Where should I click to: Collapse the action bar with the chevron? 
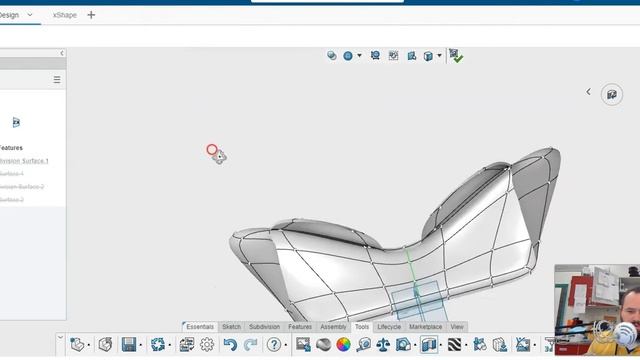coord(60,338)
